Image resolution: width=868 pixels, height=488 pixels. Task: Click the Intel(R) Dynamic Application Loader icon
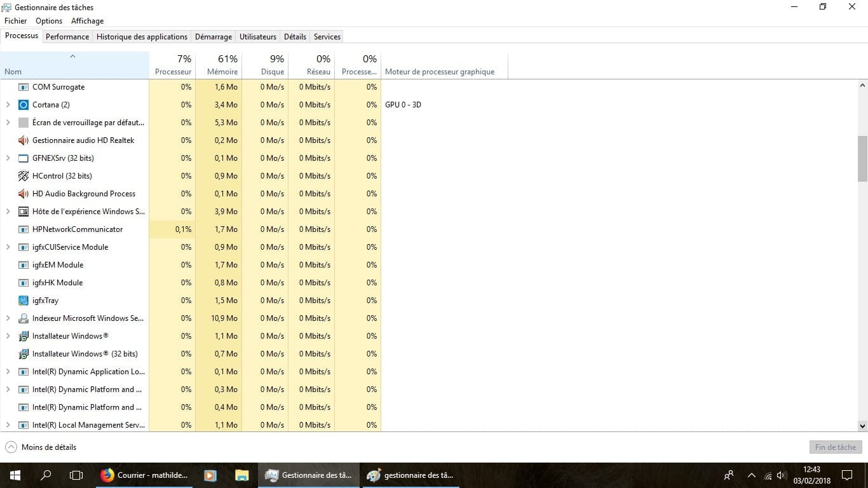point(24,372)
